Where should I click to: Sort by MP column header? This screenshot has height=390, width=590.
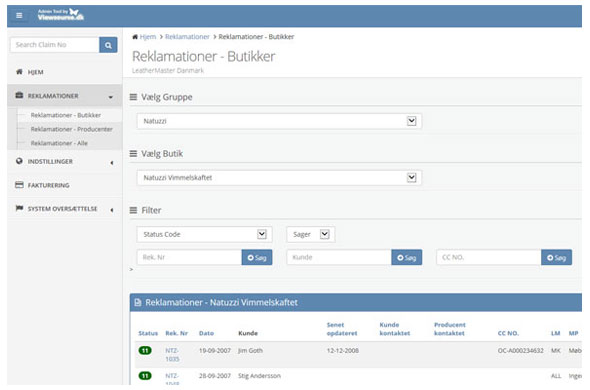pos(573,333)
